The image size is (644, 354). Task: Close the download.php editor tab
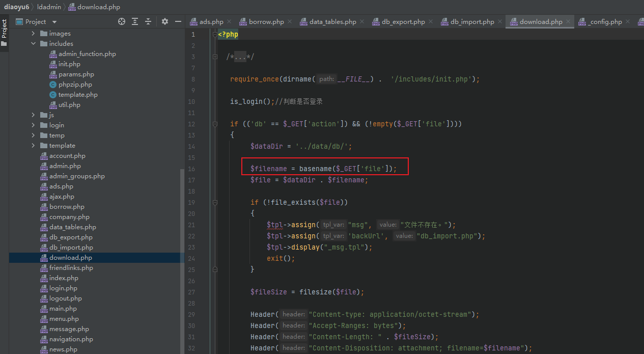pyautogui.click(x=568, y=21)
